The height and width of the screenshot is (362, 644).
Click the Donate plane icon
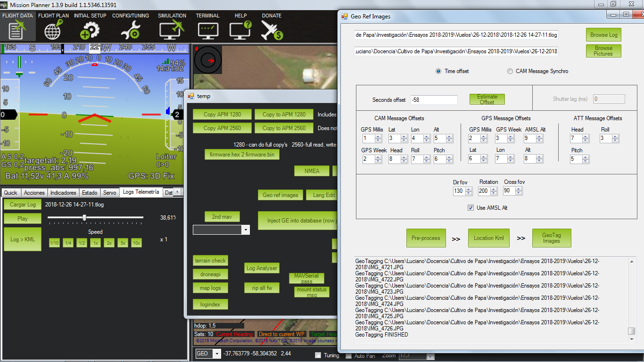[x=272, y=31]
